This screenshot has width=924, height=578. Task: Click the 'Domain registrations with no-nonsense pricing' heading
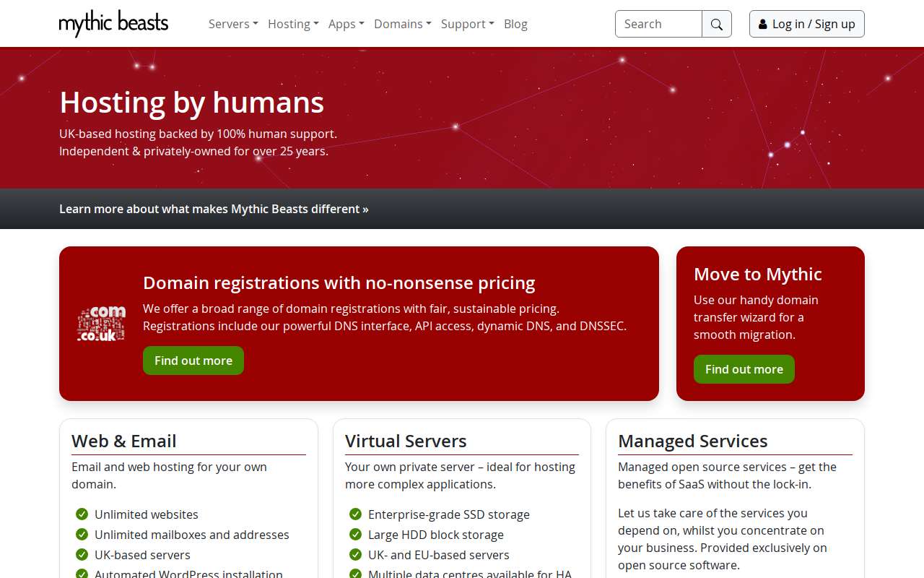click(x=339, y=282)
